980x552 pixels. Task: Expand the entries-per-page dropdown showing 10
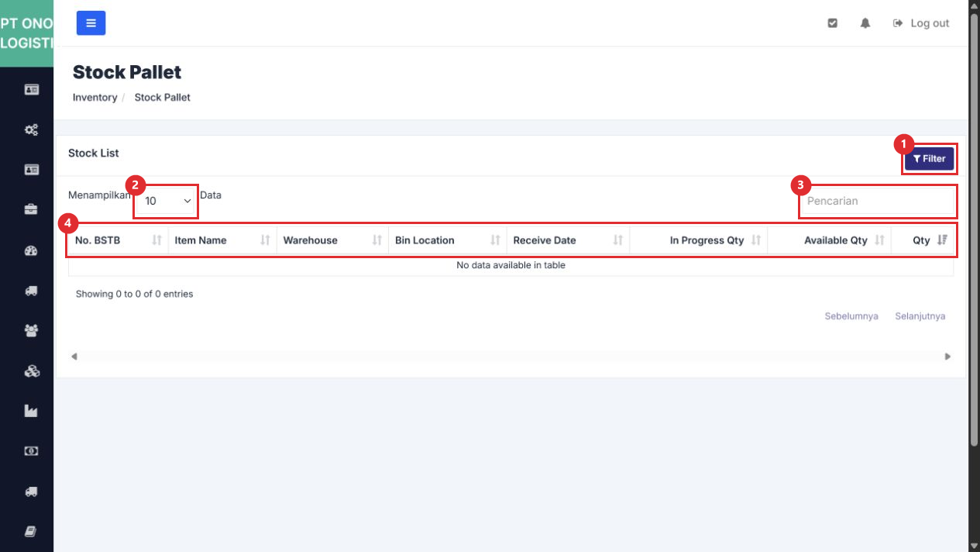click(x=166, y=201)
